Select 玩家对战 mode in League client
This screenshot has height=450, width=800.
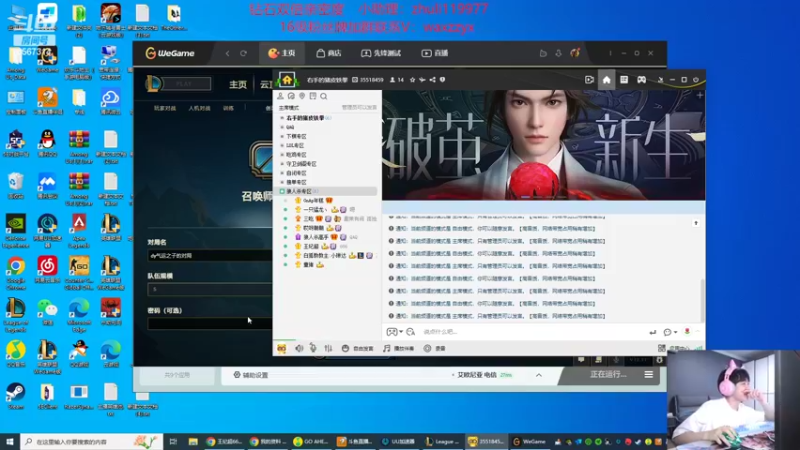point(165,108)
